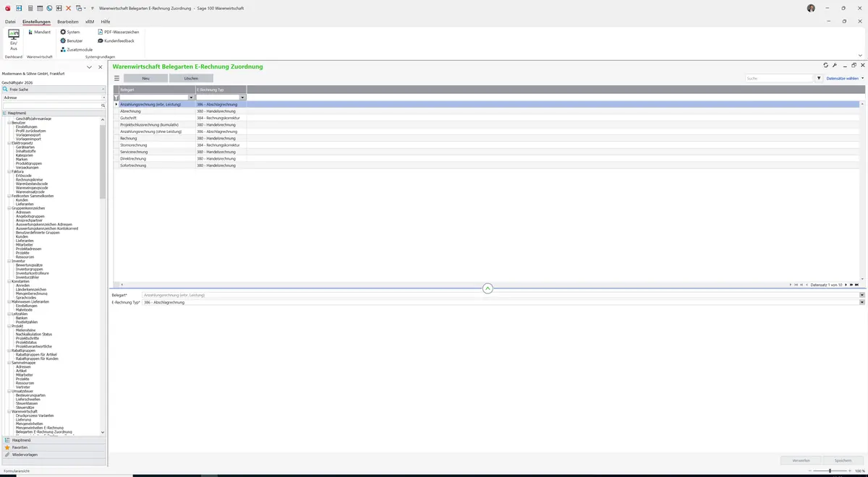
Task: Open Kundenfeedback from the ribbon
Action: tap(116, 40)
